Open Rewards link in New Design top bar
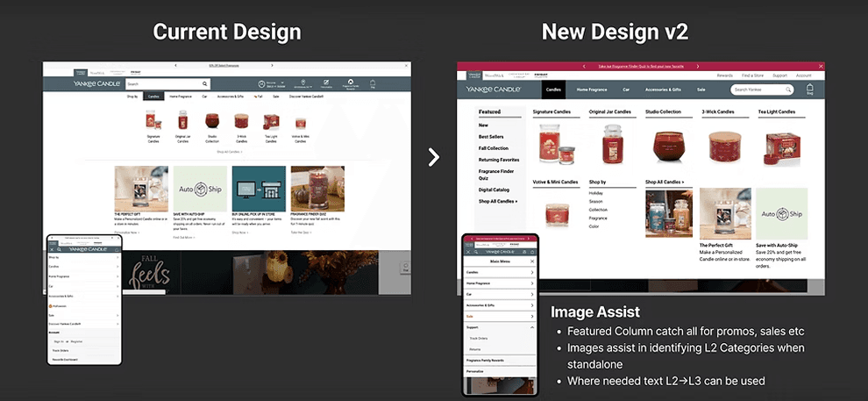The height and width of the screenshot is (401, 868). point(724,75)
